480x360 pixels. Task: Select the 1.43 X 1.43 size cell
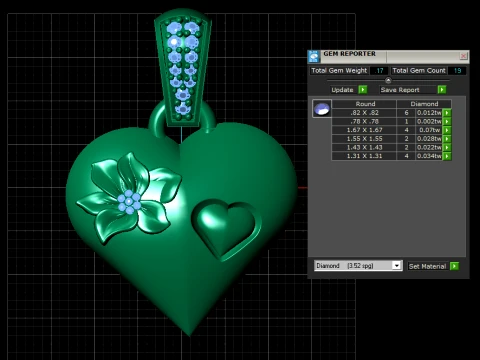click(364, 147)
